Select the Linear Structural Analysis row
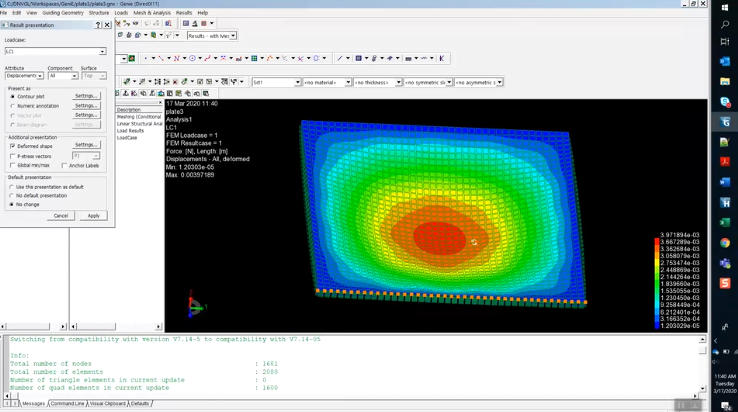738x412 pixels. tap(139, 124)
